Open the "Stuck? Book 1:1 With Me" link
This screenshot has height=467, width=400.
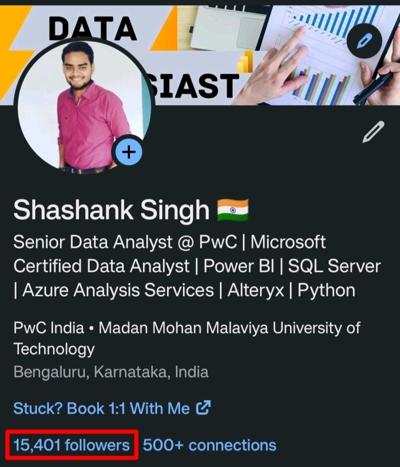pyautogui.click(x=112, y=408)
